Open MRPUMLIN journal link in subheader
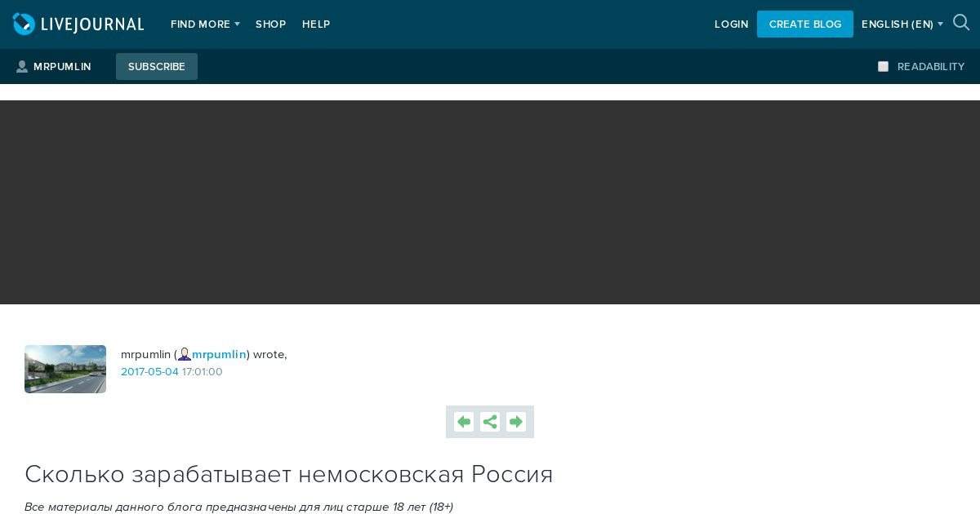980x514 pixels. pyautogui.click(x=62, y=67)
